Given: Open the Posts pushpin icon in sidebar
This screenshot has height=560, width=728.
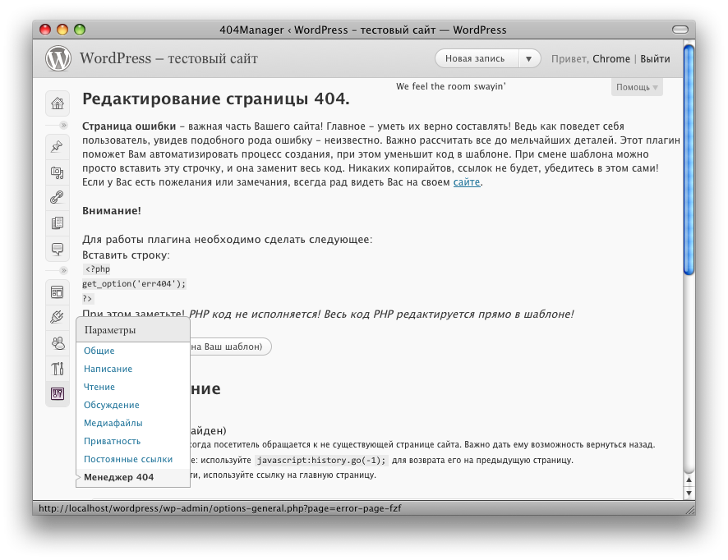Looking at the screenshot, I should pyautogui.click(x=58, y=147).
